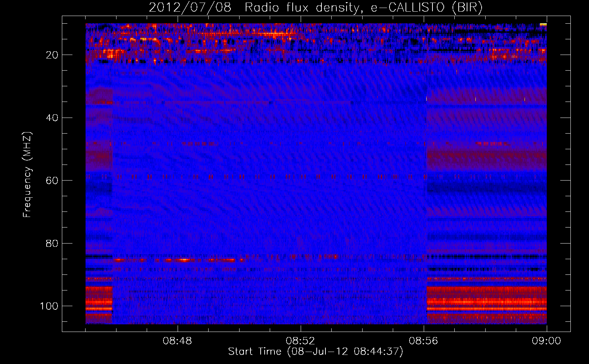Image resolution: width=589 pixels, height=364 pixels.
Task: Click the 40 frequency tick label
Action: click(x=52, y=118)
